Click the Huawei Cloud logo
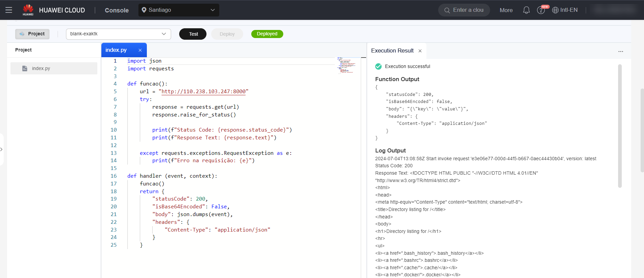This screenshot has height=278, width=644. coord(28,10)
